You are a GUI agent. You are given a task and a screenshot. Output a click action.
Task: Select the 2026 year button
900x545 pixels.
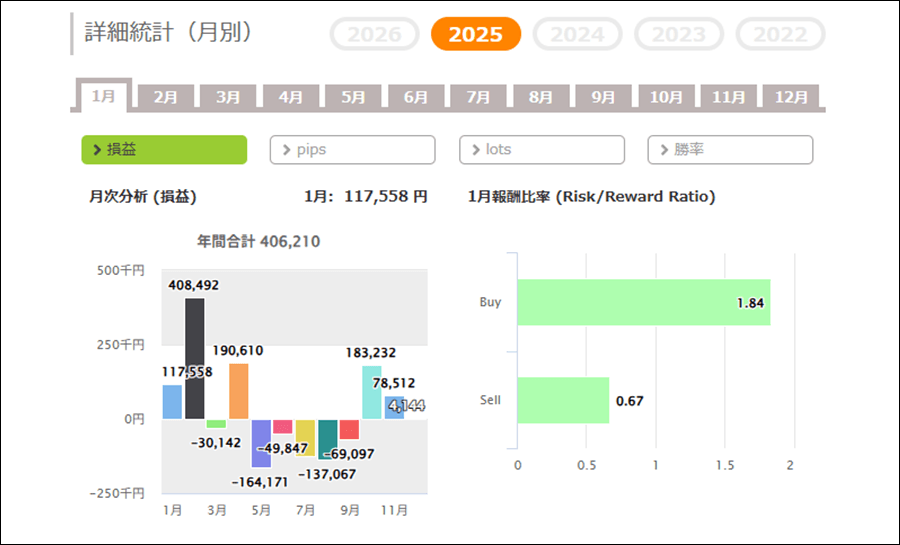tap(374, 34)
